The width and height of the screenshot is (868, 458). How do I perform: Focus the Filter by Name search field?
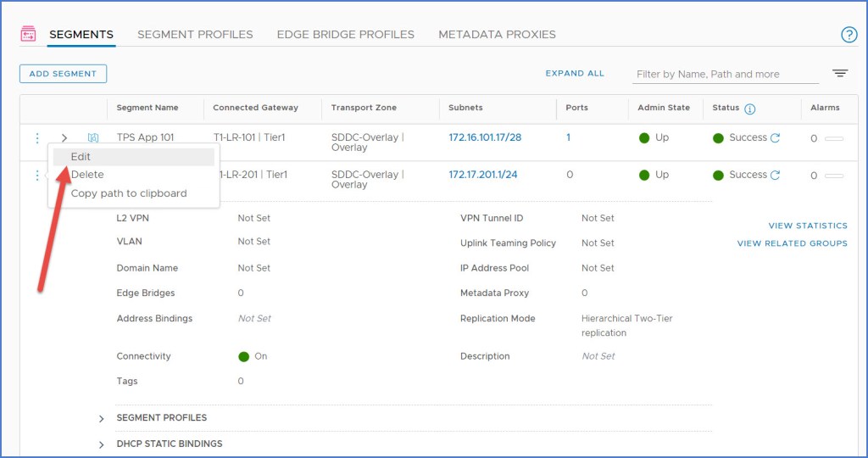coord(726,75)
